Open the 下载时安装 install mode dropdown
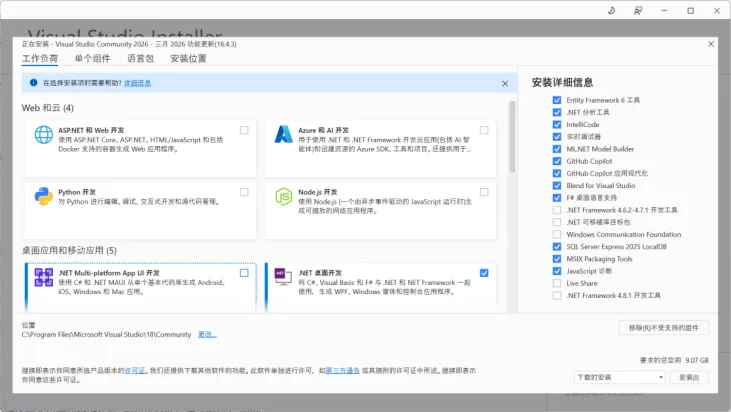 click(620, 377)
